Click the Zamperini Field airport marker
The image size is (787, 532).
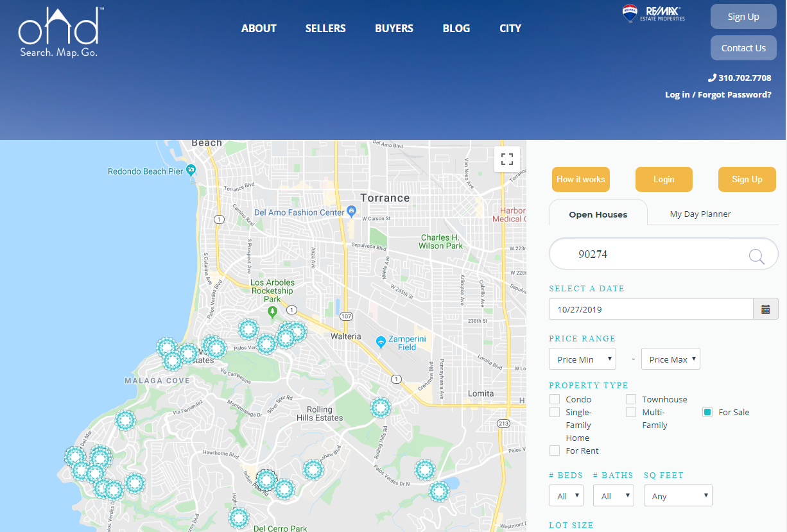click(x=381, y=341)
